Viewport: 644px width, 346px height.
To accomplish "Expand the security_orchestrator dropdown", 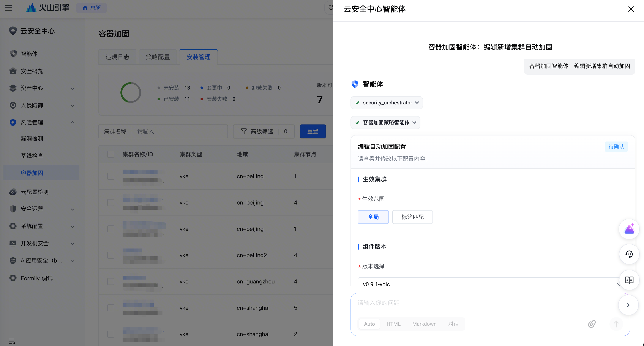I will (387, 103).
